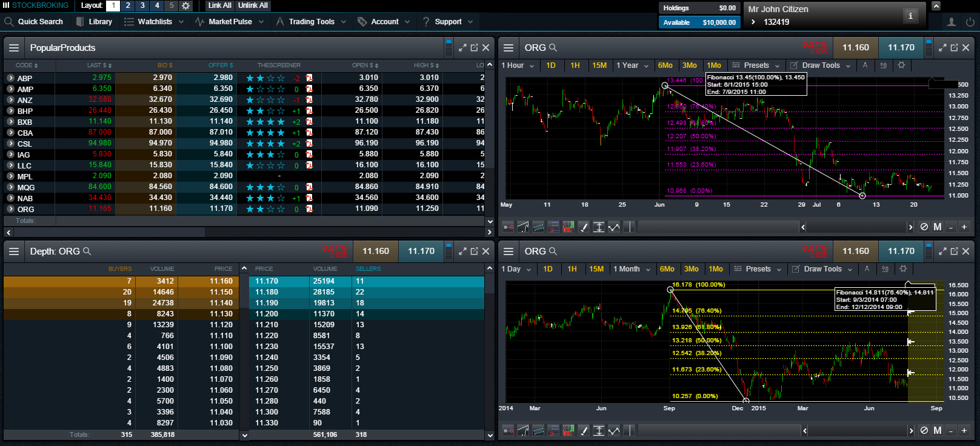
Task: Click the chart settings gear in bottom ORG chart
Action: coord(903,269)
